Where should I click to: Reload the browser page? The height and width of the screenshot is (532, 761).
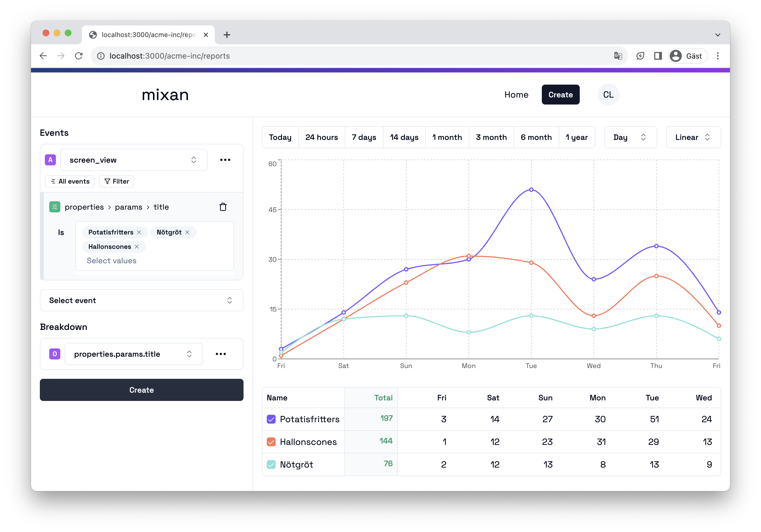click(79, 56)
